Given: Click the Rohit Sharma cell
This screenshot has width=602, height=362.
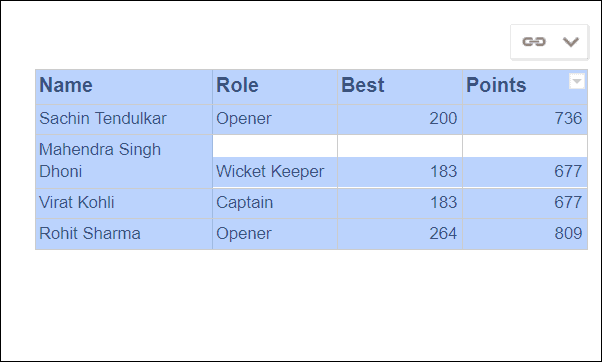Looking at the screenshot, I should pos(124,234).
